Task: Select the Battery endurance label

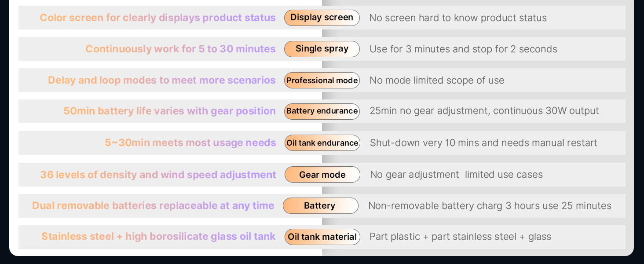Action: (322, 111)
